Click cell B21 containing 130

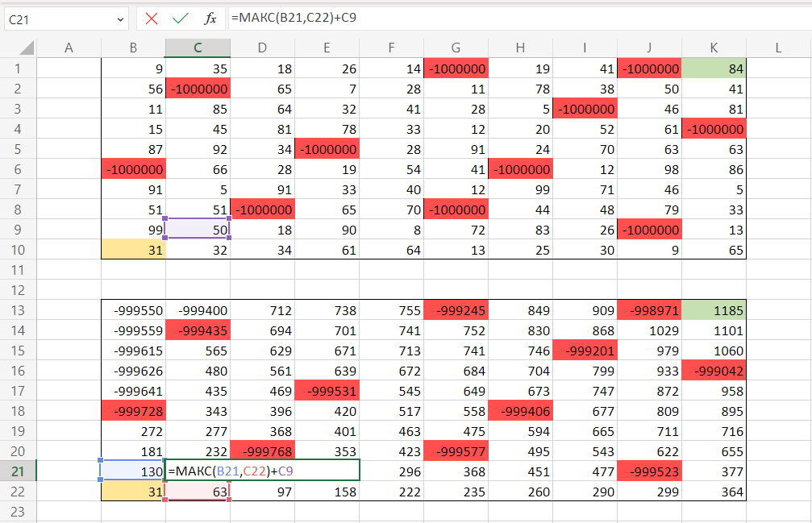click(x=133, y=471)
